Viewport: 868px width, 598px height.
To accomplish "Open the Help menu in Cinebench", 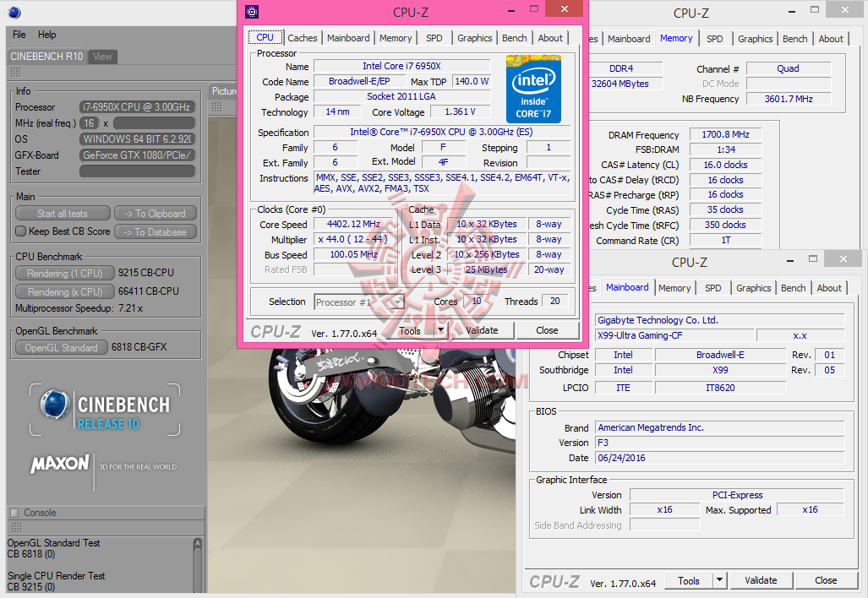I will (47, 35).
